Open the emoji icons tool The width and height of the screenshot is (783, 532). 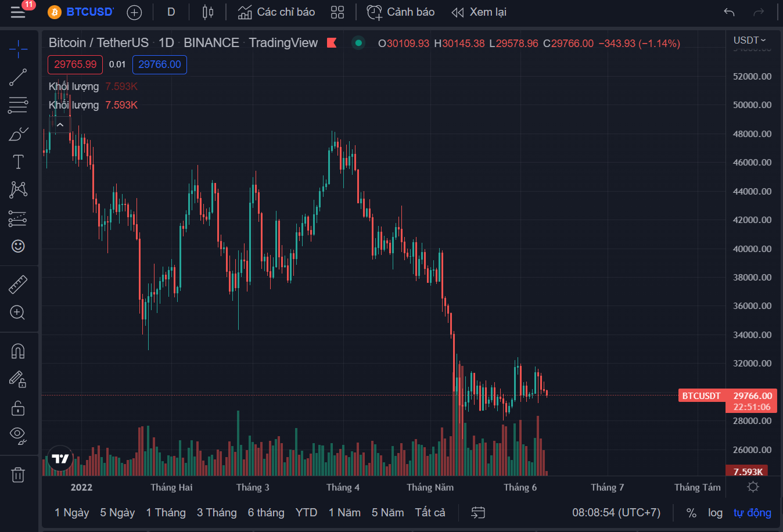[18, 246]
